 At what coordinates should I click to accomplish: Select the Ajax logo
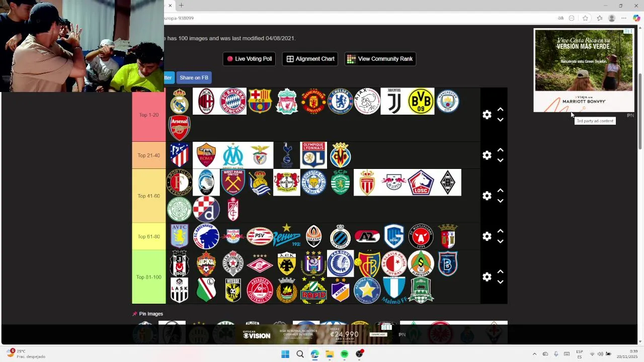pyautogui.click(x=367, y=101)
